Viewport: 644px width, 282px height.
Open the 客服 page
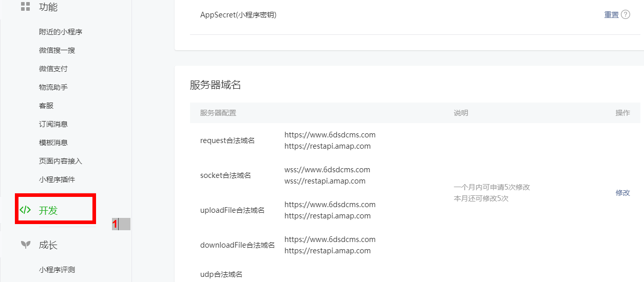pos(46,106)
